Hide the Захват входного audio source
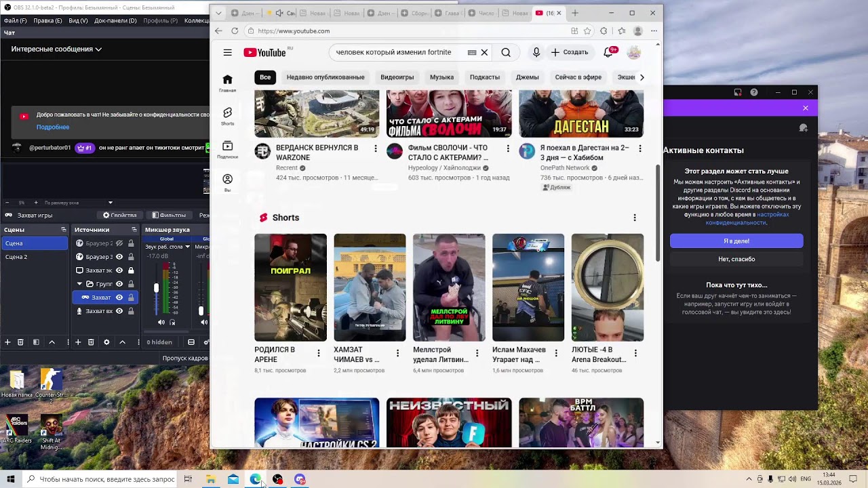The width and height of the screenshot is (868, 488). 119,311
